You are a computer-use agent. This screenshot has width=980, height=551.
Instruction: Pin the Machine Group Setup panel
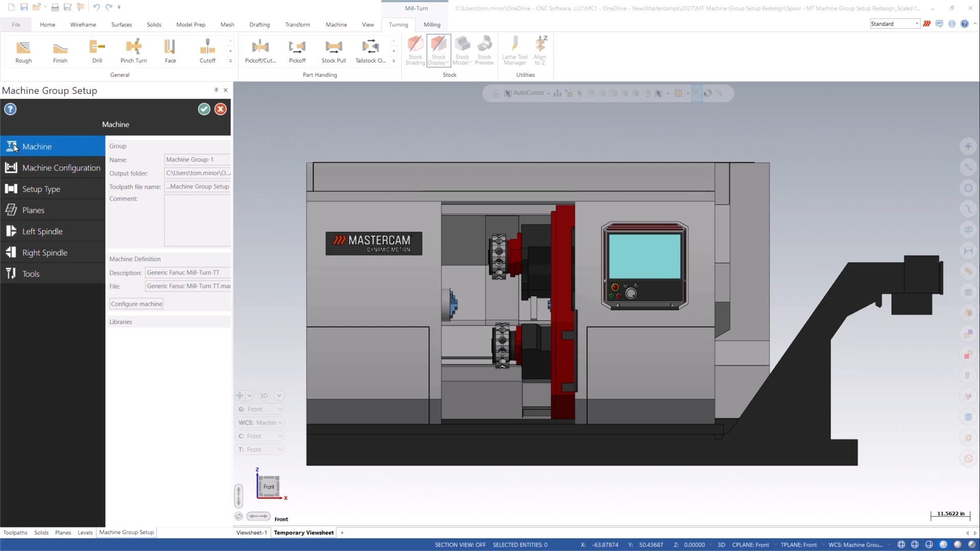[216, 90]
